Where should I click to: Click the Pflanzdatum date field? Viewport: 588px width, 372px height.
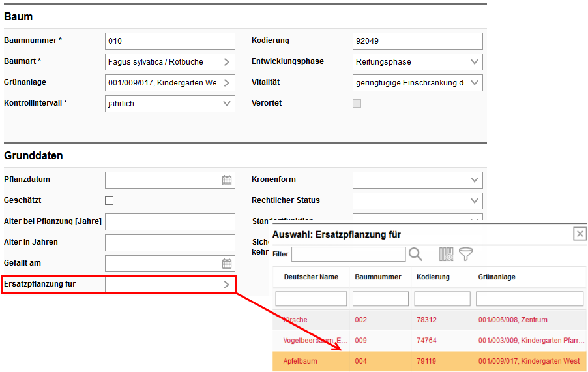[170, 180]
